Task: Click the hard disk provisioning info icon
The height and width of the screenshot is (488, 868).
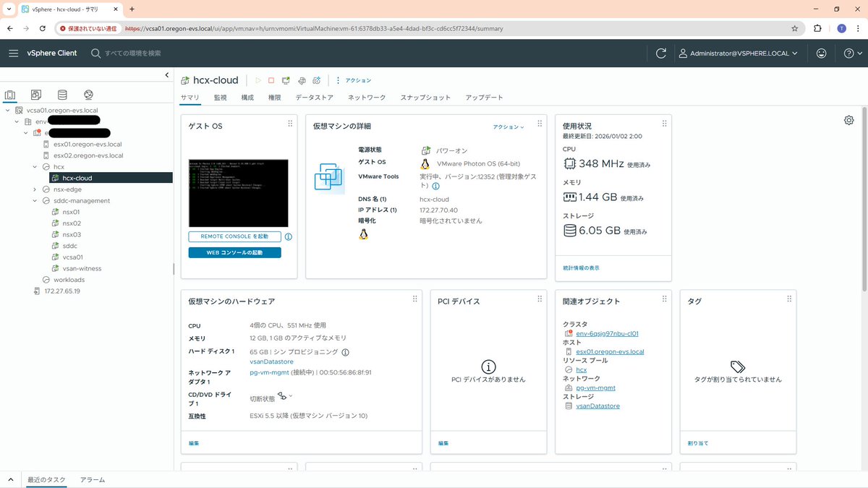Action: (345, 352)
